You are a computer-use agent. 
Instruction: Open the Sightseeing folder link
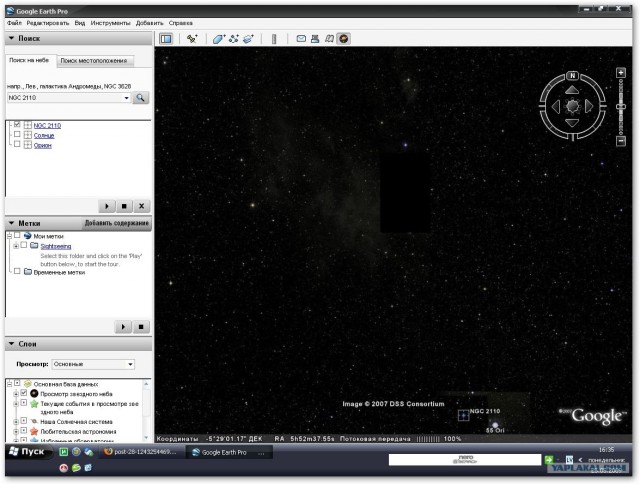pos(56,246)
